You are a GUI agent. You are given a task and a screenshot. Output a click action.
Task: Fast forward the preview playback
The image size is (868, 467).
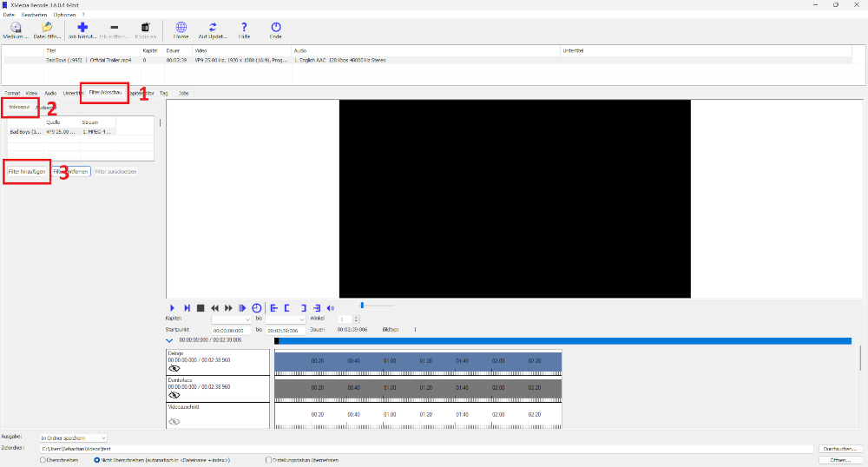click(x=228, y=308)
